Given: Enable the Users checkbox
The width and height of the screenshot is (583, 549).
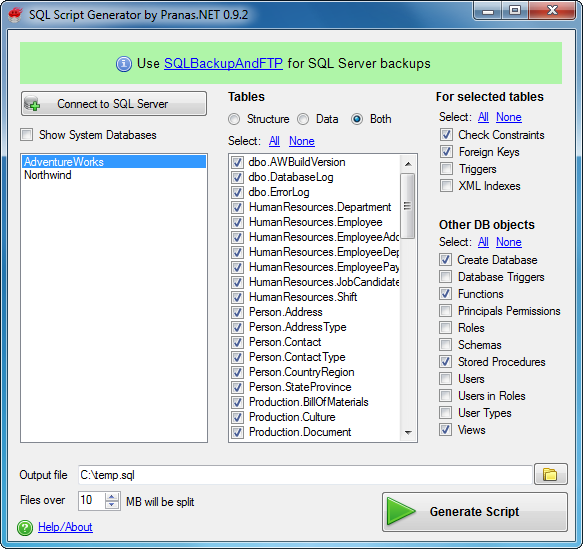Looking at the screenshot, I should (445, 379).
